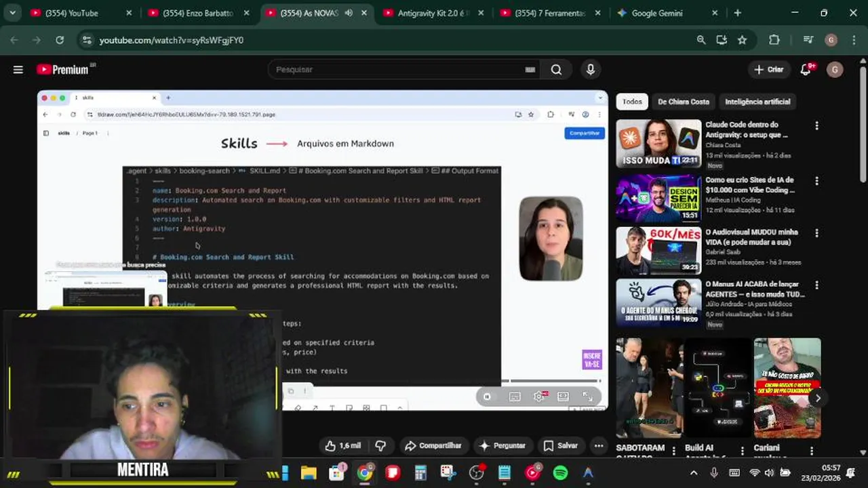
Task: Select the De Chiara Costa chip
Action: pos(684,102)
